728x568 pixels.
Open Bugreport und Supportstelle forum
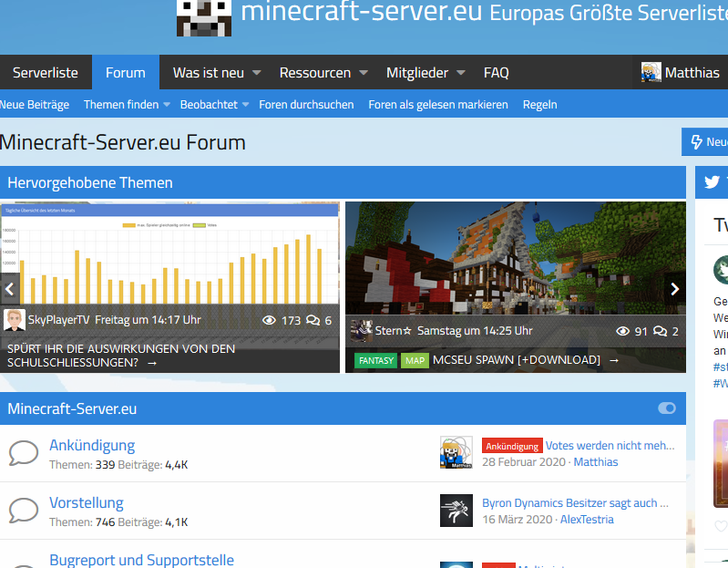[x=141, y=560]
